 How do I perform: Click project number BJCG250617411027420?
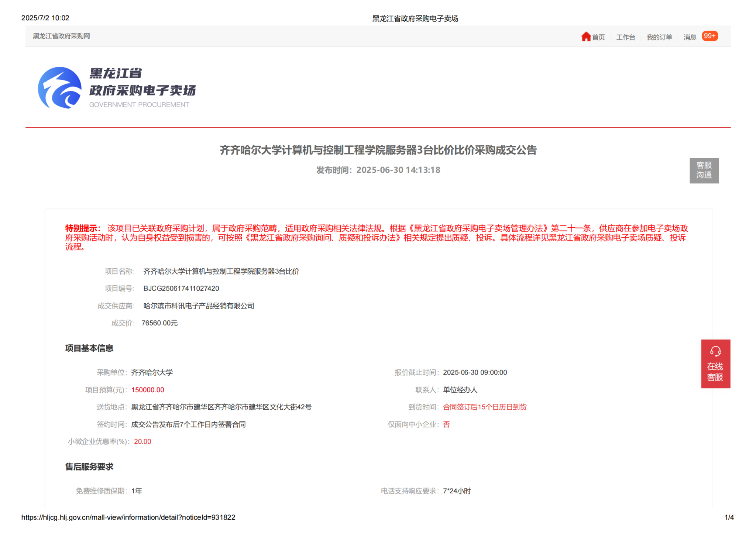click(181, 289)
